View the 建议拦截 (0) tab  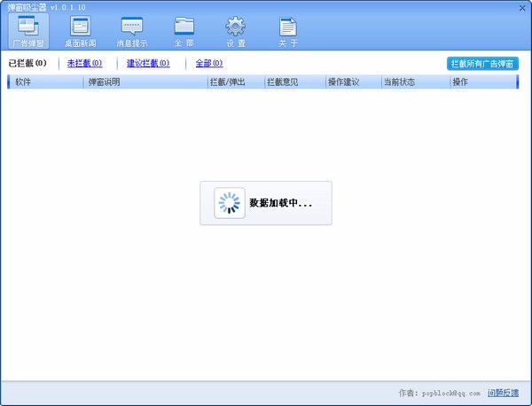point(148,63)
